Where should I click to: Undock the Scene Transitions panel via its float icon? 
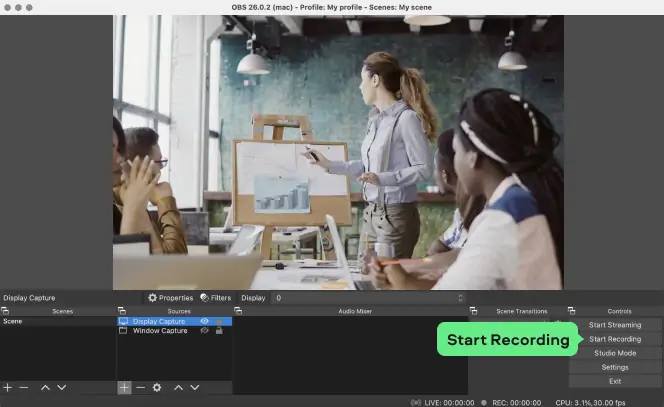point(473,311)
